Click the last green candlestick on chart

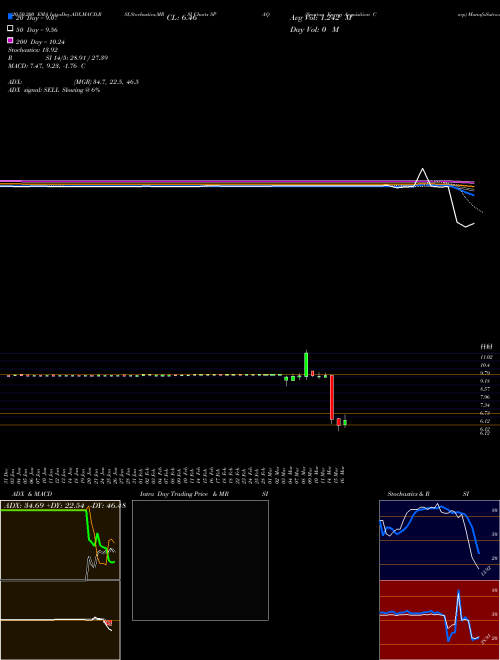(x=345, y=423)
